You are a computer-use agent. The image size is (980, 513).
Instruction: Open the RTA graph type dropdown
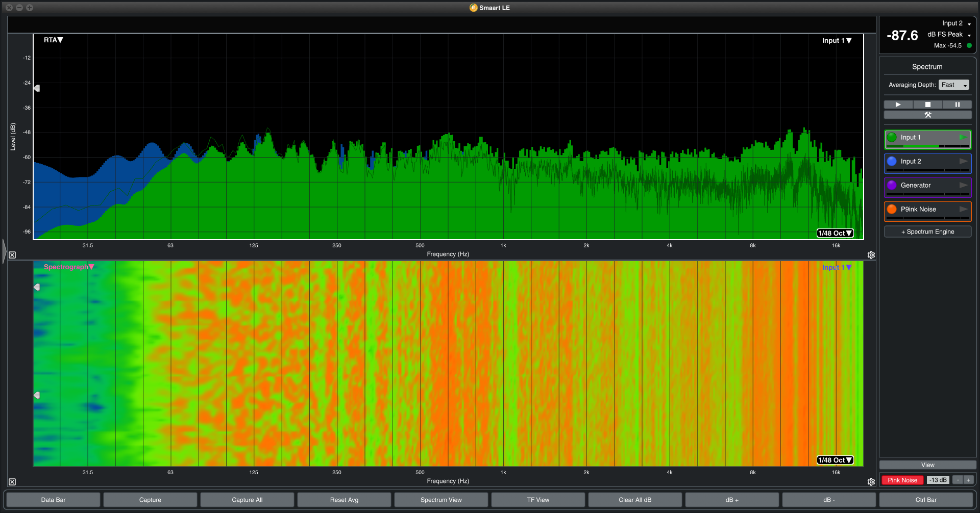pyautogui.click(x=53, y=40)
